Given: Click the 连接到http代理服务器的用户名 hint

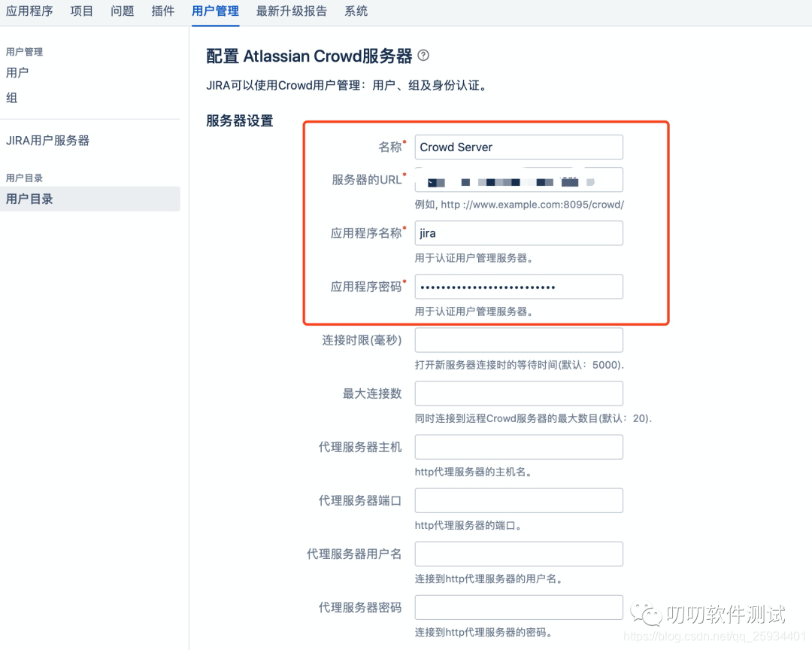Looking at the screenshot, I should (489, 579).
